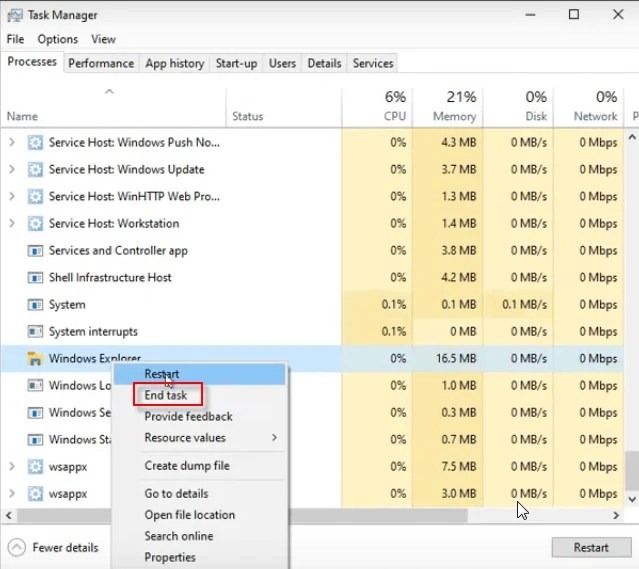Click the Service Host: Windows Push No... gear icon
This screenshot has width=639, height=569.
point(35,142)
